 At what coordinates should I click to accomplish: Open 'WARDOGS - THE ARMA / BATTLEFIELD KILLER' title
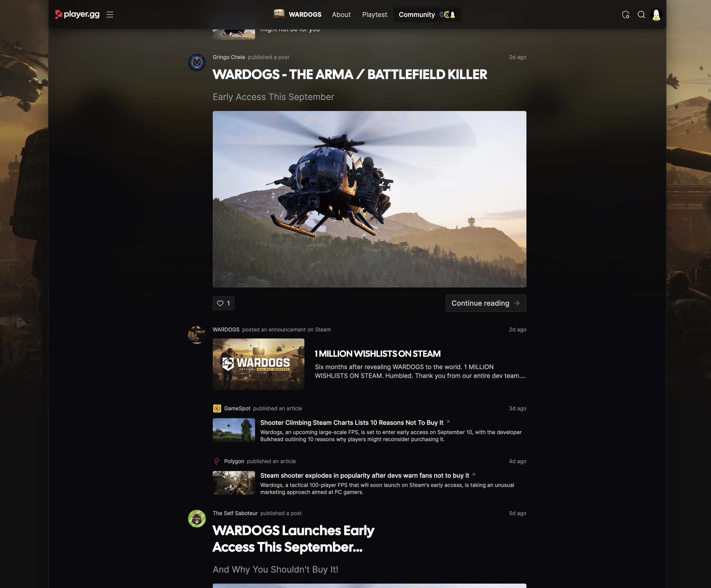(350, 74)
